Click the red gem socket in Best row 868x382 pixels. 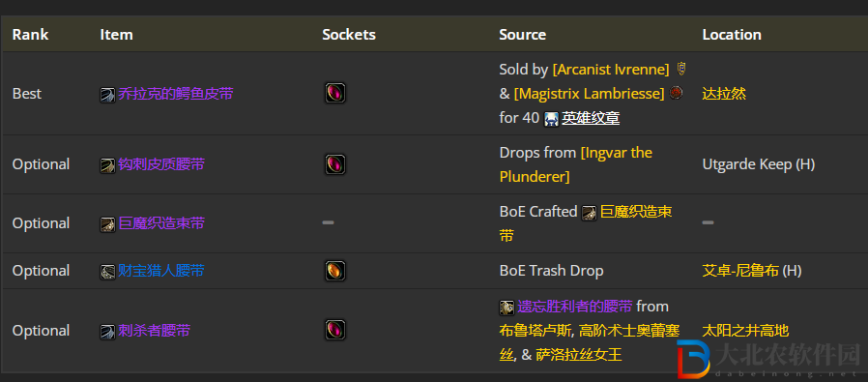pyautogui.click(x=334, y=93)
